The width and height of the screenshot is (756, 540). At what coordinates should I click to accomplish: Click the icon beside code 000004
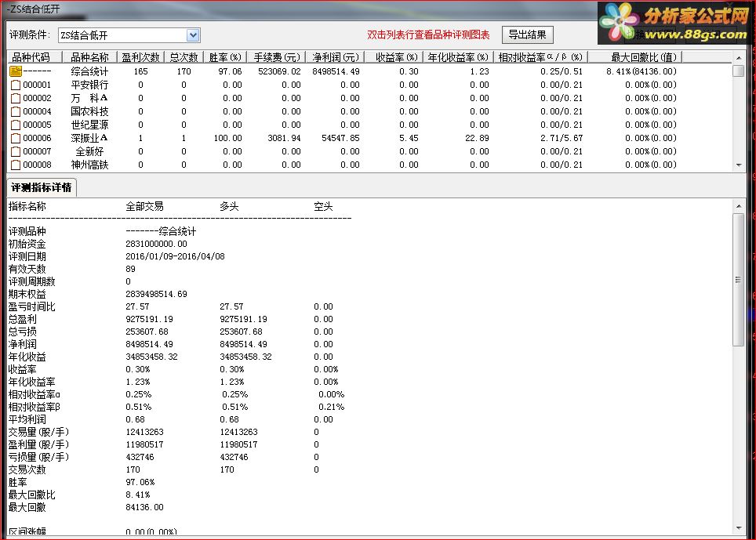click(x=16, y=111)
